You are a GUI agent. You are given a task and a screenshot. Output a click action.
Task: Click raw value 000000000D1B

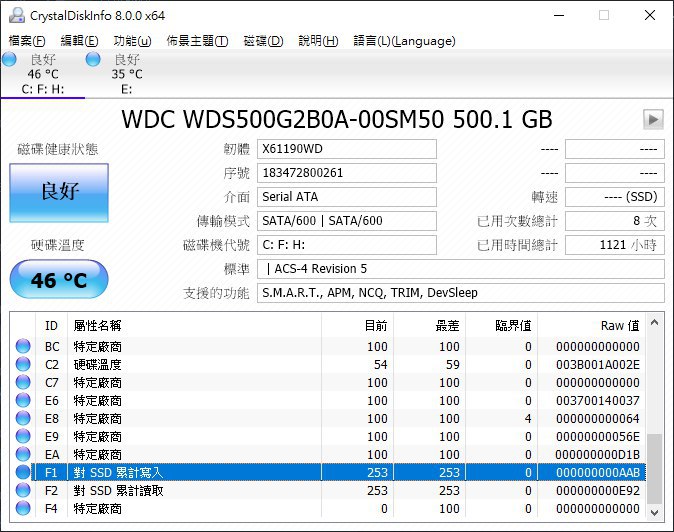point(597,454)
